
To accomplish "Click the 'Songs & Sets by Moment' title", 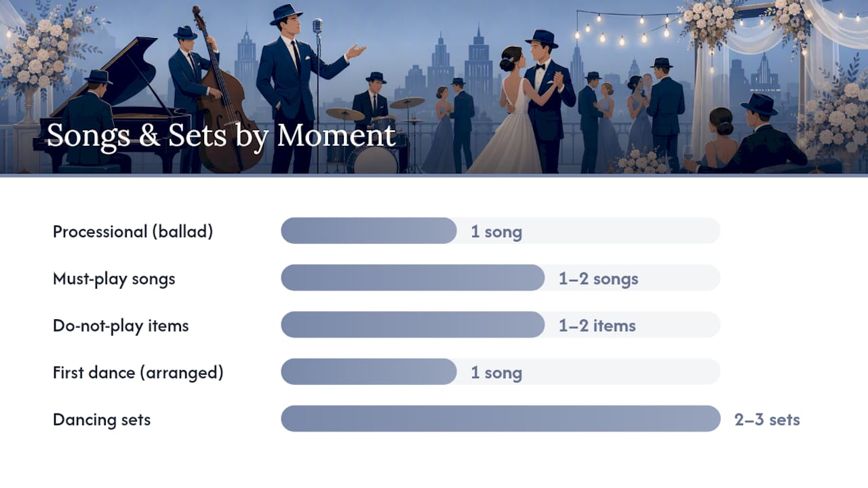I will click(220, 135).
